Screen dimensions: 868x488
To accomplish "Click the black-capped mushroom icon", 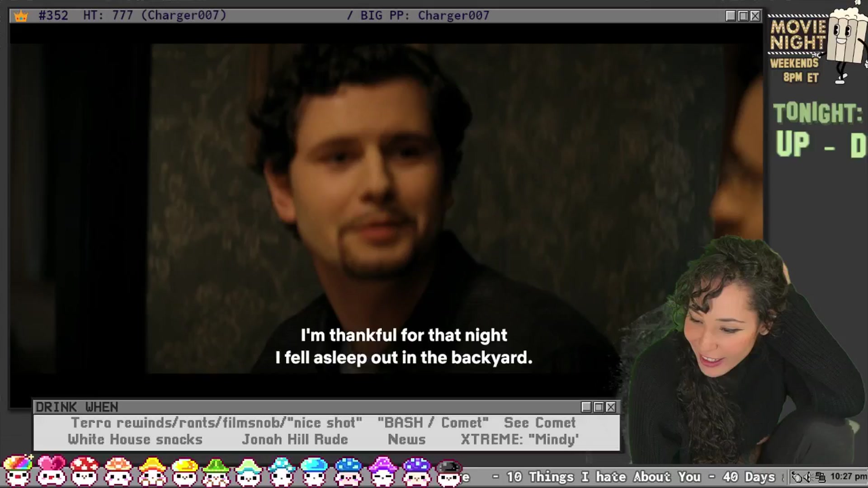I will [449, 472].
